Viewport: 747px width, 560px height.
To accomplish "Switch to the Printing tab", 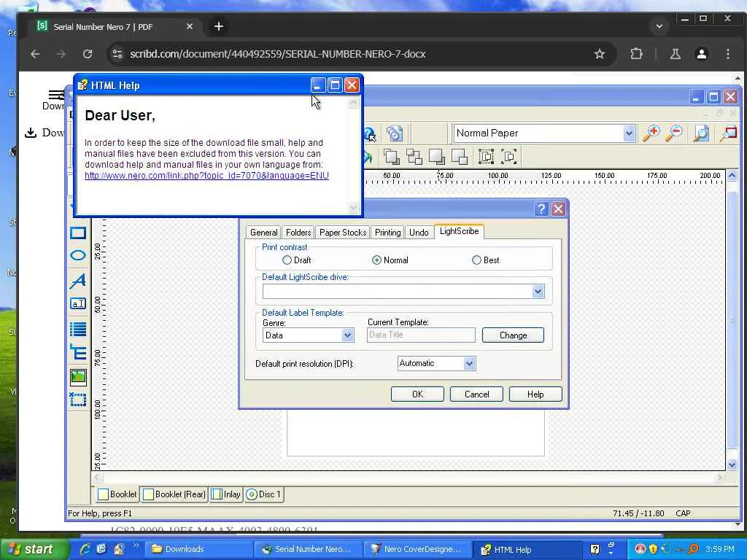I will 387,233.
